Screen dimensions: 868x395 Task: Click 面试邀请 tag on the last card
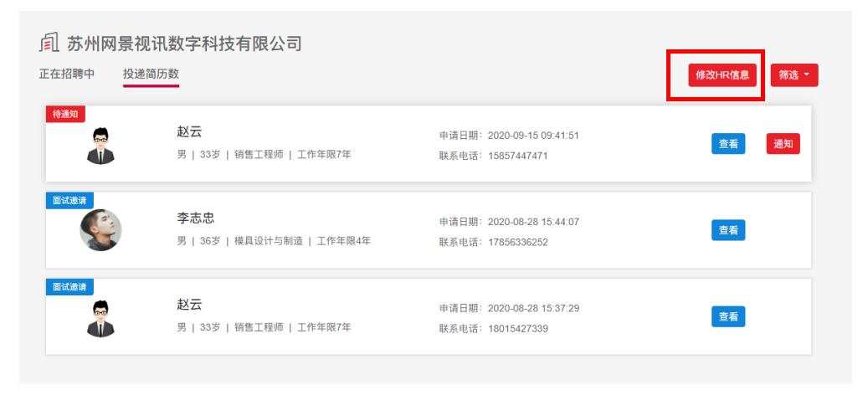[69, 286]
